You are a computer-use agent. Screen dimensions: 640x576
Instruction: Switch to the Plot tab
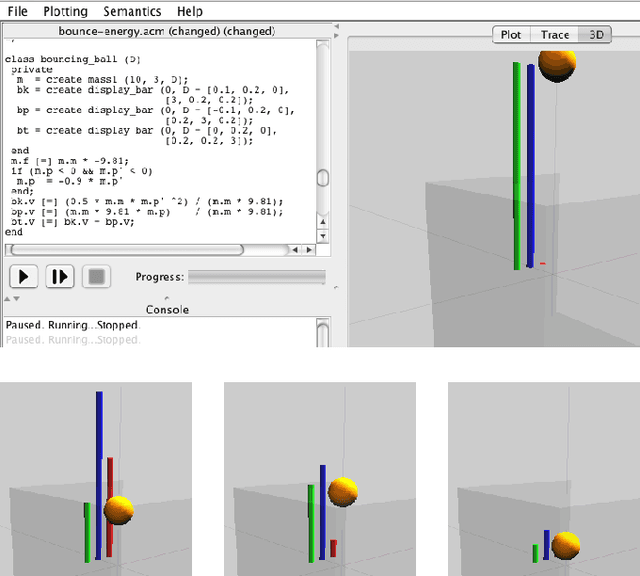coord(511,34)
